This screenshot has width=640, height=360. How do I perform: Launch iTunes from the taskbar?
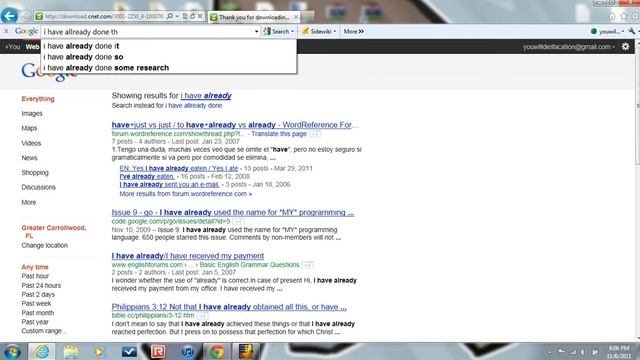coord(187,352)
